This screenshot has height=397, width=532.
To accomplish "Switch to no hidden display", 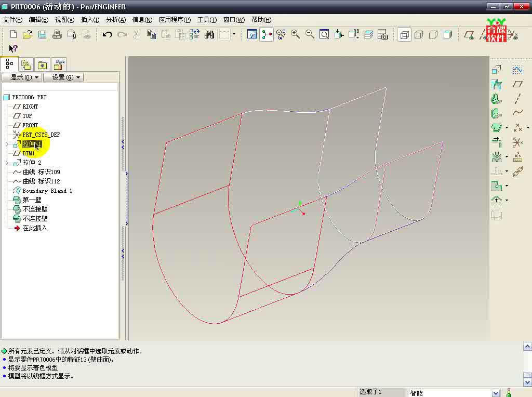I will pyautogui.click(x=433, y=34).
